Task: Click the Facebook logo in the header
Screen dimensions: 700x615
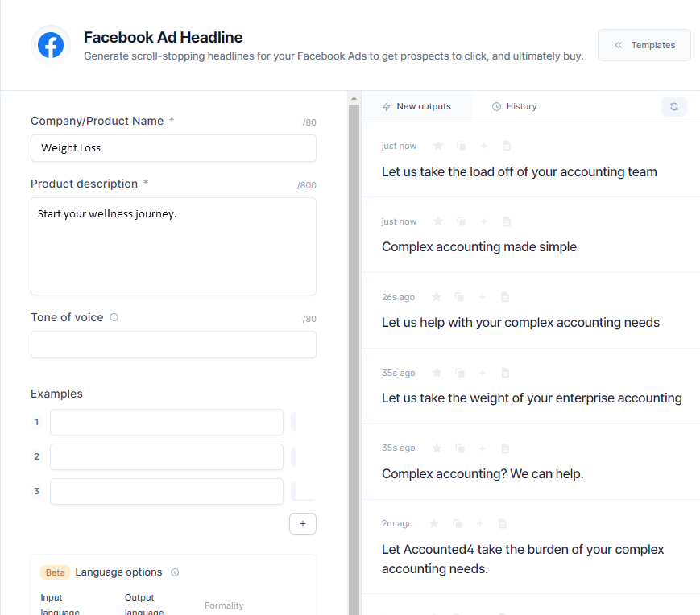Action: click(51, 45)
